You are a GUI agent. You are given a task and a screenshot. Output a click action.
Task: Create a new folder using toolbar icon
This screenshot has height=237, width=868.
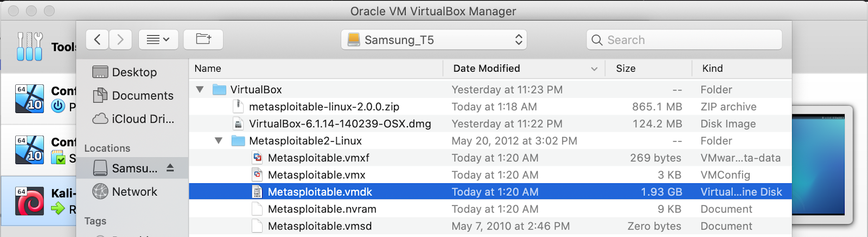[x=203, y=40]
